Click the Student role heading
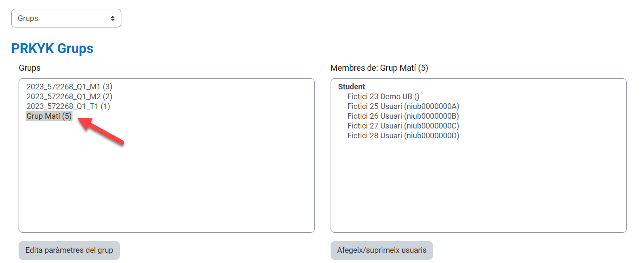 (352, 87)
